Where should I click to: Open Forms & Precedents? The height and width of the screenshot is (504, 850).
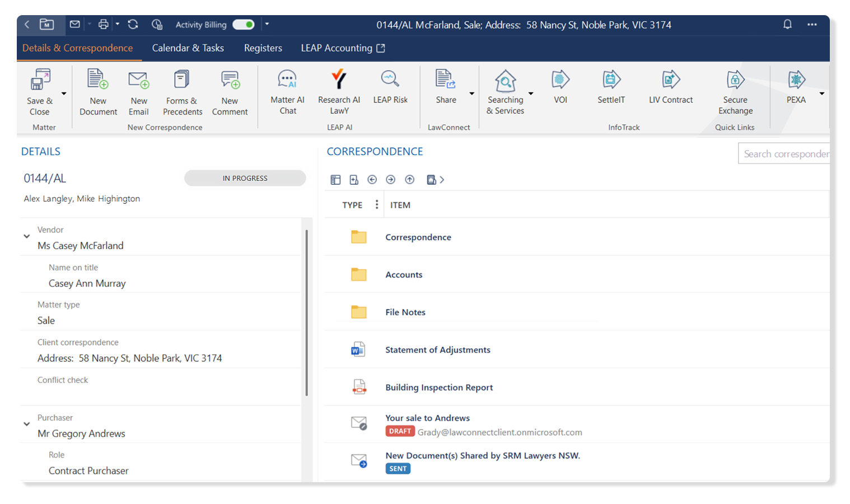182,92
